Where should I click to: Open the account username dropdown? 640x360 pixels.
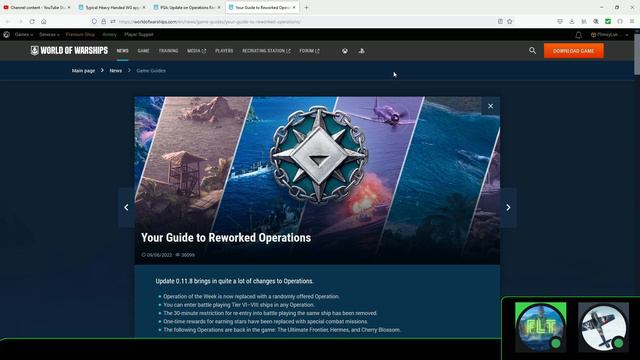(610, 35)
